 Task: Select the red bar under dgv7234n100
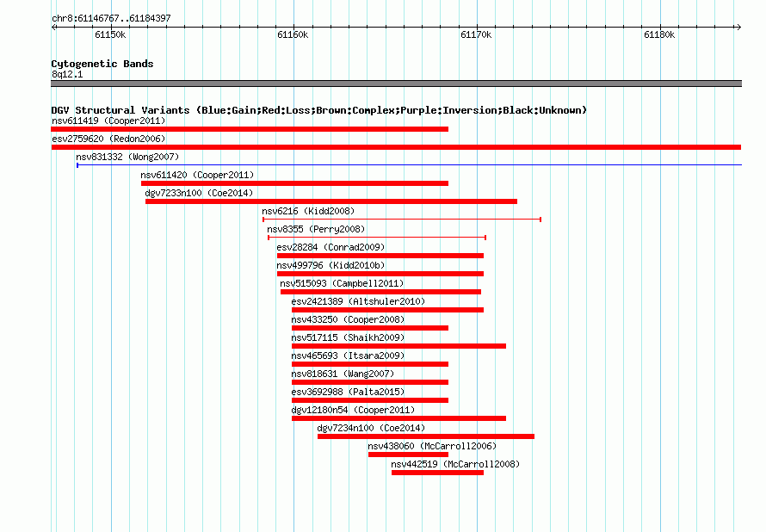426,436
